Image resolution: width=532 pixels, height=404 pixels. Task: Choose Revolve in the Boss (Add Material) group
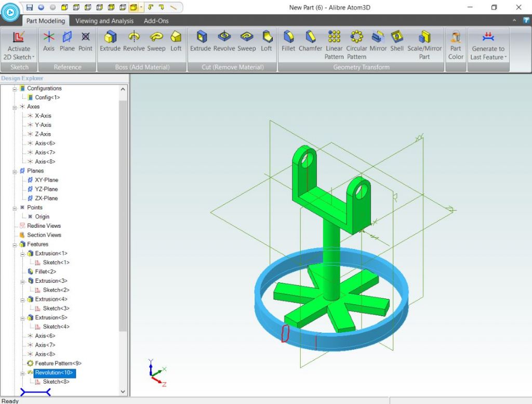click(134, 41)
